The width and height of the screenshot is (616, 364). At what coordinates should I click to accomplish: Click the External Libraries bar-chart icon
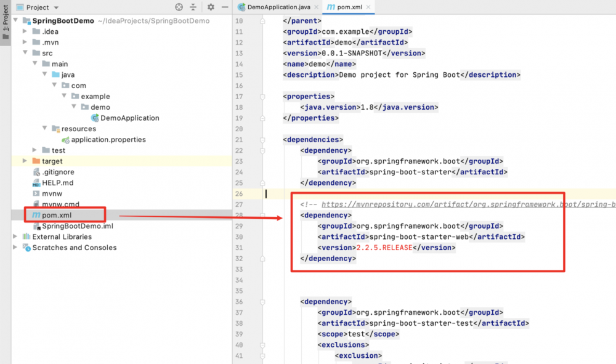[26, 237]
